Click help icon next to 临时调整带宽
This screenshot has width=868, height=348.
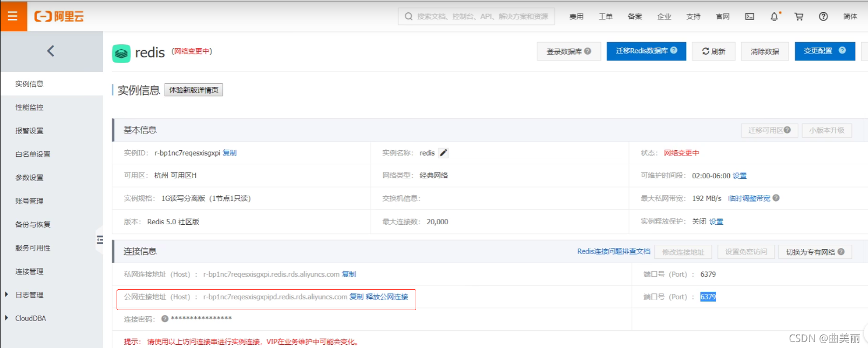pos(776,198)
